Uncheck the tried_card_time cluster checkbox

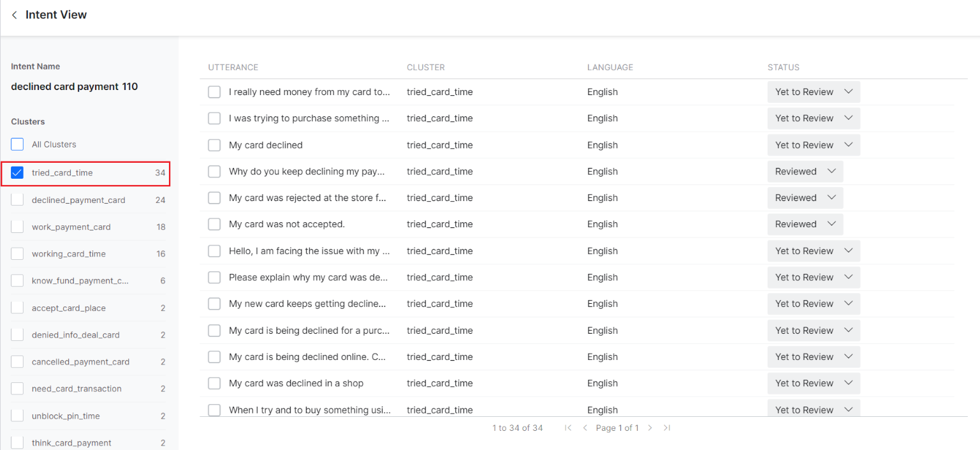[x=17, y=173]
